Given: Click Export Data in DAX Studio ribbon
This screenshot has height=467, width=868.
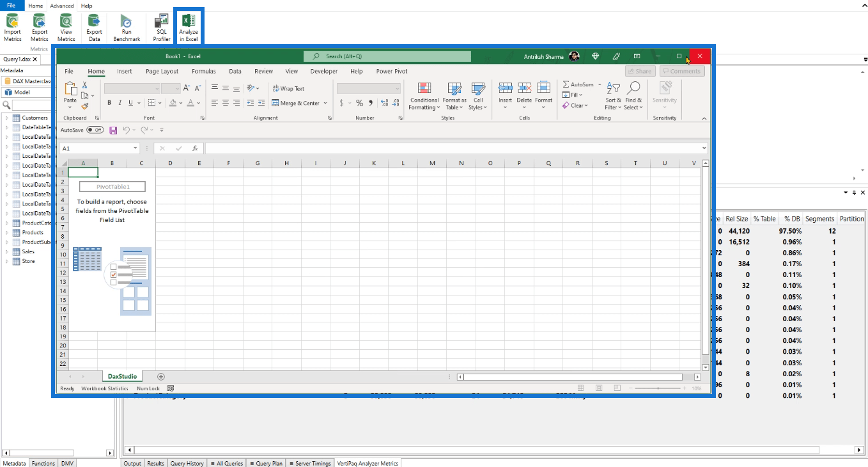Looking at the screenshot, I should click(94, 28).
